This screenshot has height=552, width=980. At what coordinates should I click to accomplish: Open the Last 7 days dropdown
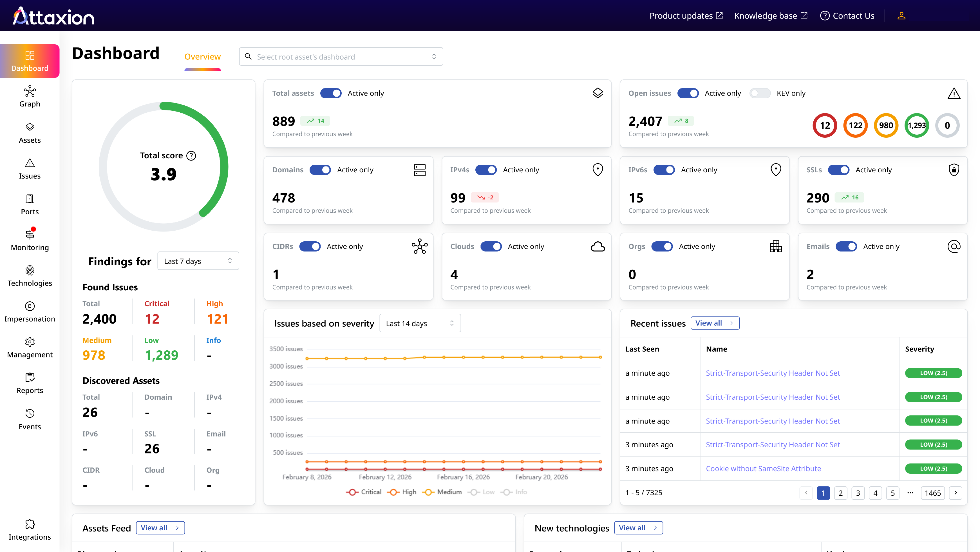(x=198, y=261)
